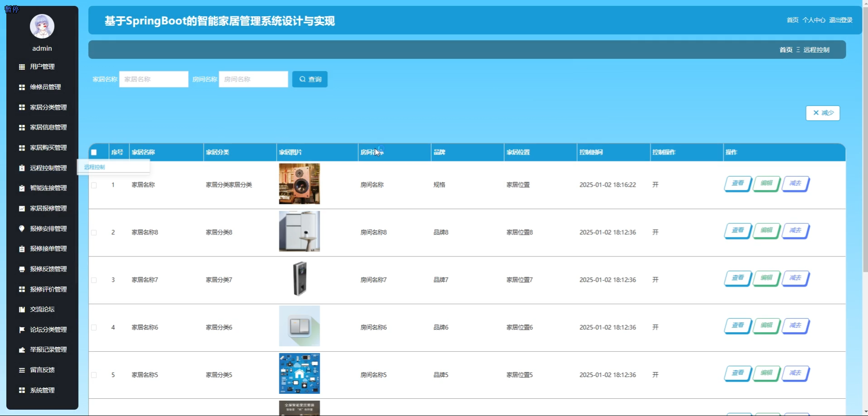
Task: Check the checkbox for row 5 家居名称5
Action: pyautogui.click(x=94, y=375)
